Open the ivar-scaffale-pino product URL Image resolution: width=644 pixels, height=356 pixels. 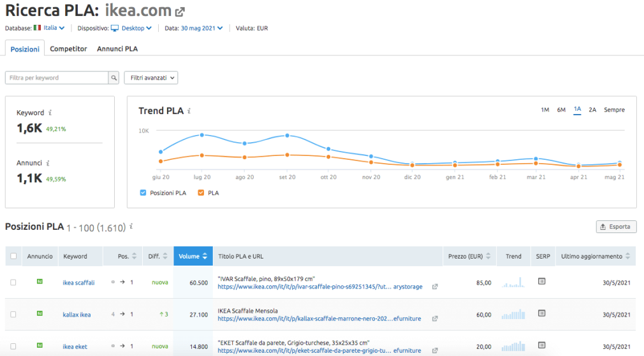pyautogui.click(x=320, y=287)
